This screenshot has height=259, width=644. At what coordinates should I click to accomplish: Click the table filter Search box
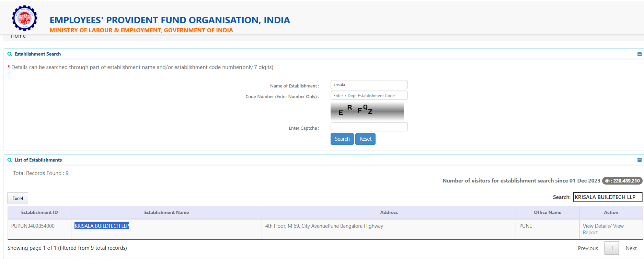pos(607,197)
